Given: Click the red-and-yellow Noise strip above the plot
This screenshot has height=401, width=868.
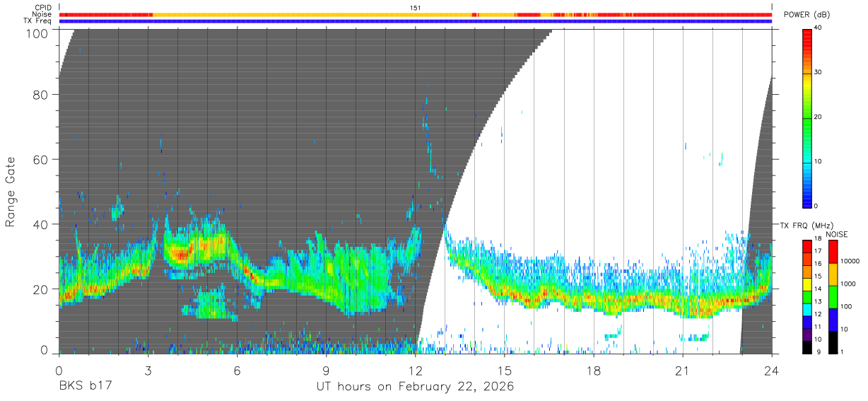Looking at the screenshot, I should click(416, 14).
